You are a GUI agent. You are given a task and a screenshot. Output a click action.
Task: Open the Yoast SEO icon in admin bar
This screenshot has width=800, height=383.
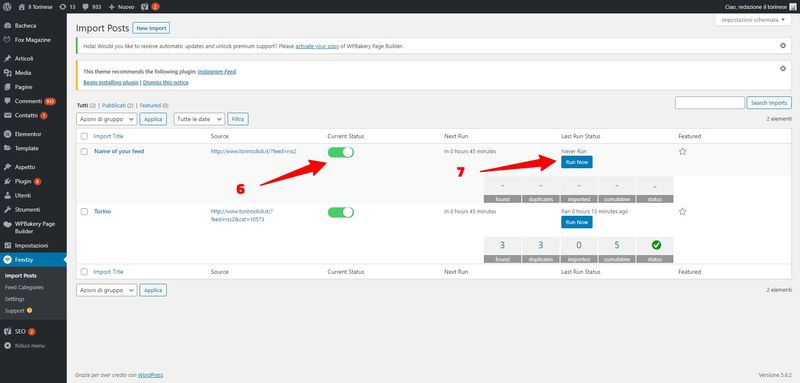click(144, 7)
